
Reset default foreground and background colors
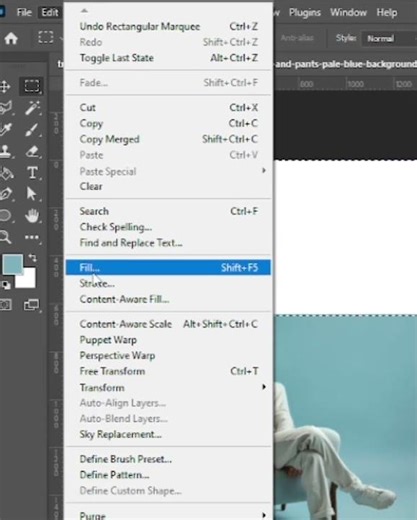6,285
